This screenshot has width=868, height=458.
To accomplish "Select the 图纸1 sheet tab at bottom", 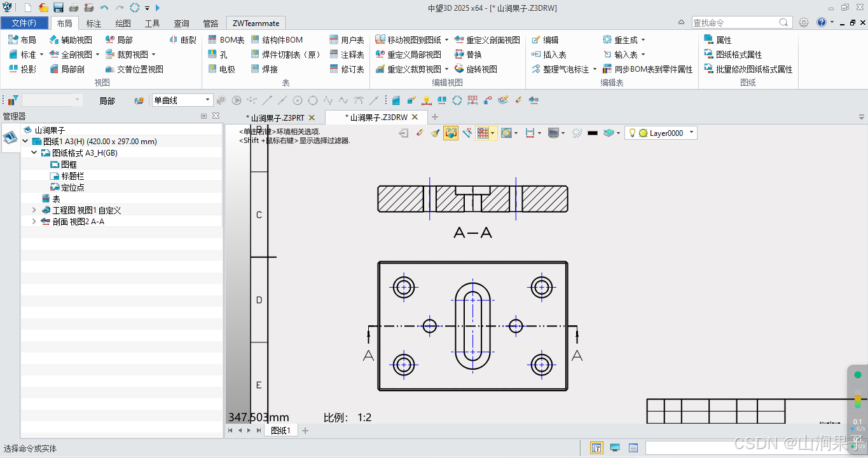I will pos(280,431).
